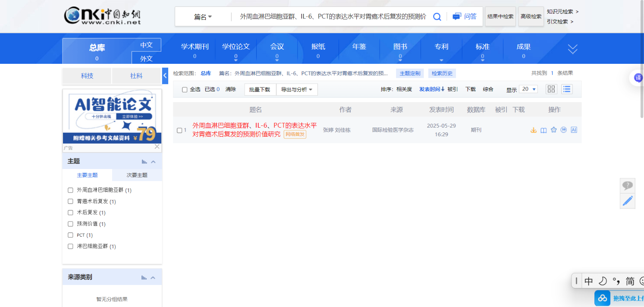Download the article via download icon
The height and width of the screenshot is (307, 644).
tap(533, 130)
